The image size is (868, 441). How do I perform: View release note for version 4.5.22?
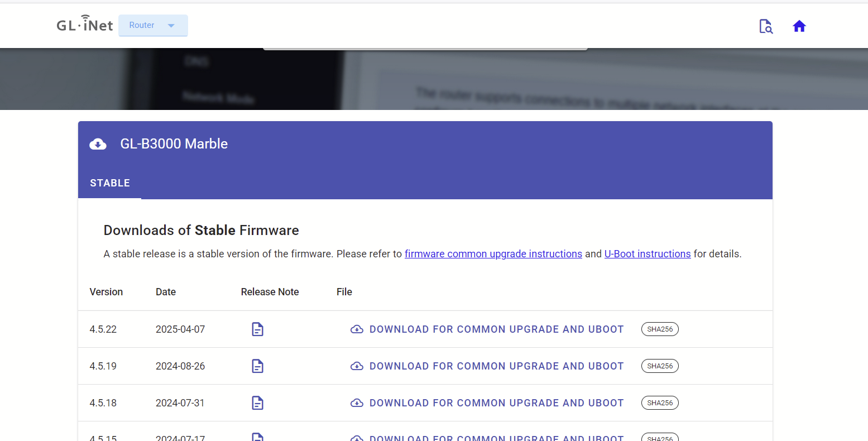pyautogui.click(x=257, y=329)
